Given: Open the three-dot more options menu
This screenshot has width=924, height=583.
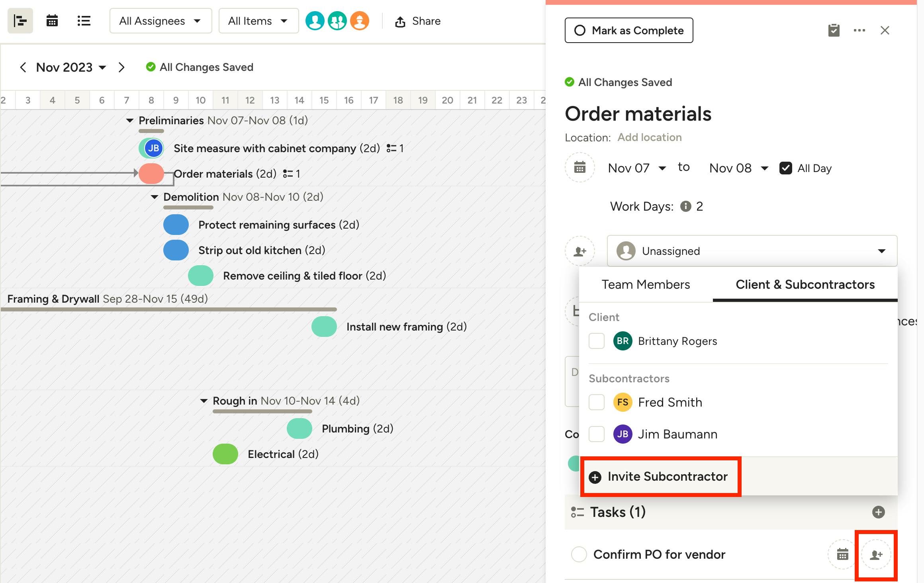Looking at the screenshot, I should click(859, 30).
